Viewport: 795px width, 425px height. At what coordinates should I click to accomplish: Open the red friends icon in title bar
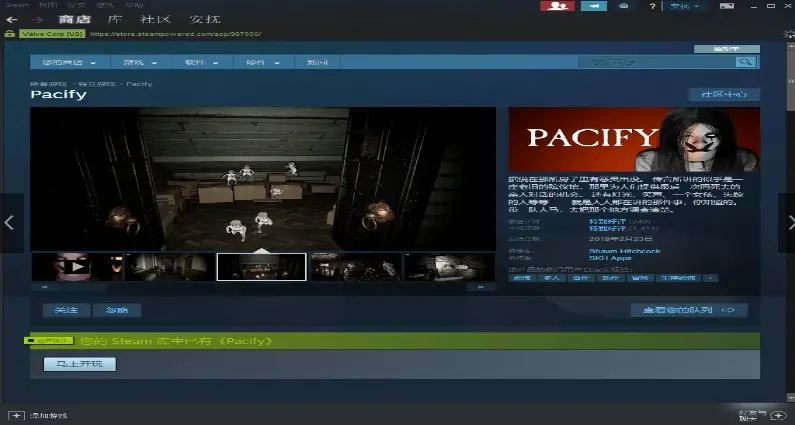click(x=557, y=6)
